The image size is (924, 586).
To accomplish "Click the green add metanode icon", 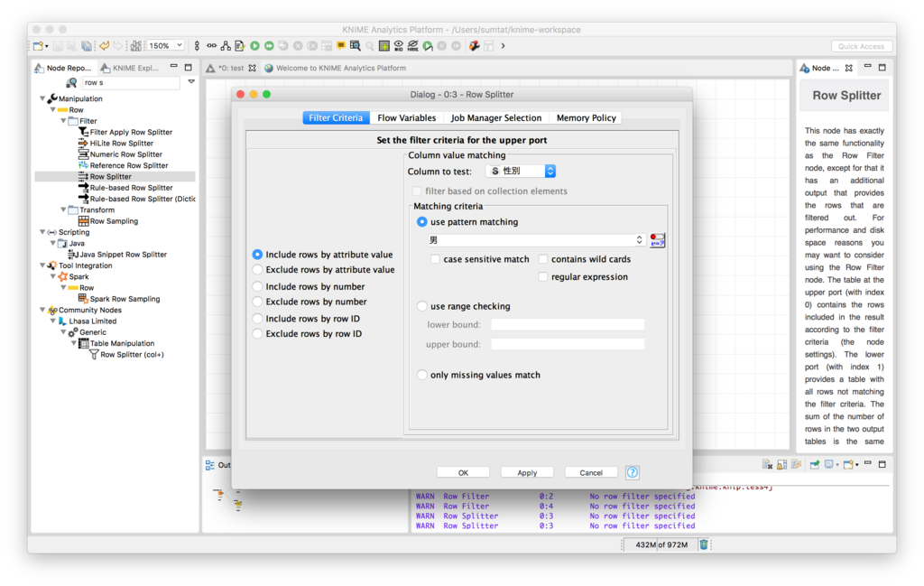I will (x=384, y=46).
